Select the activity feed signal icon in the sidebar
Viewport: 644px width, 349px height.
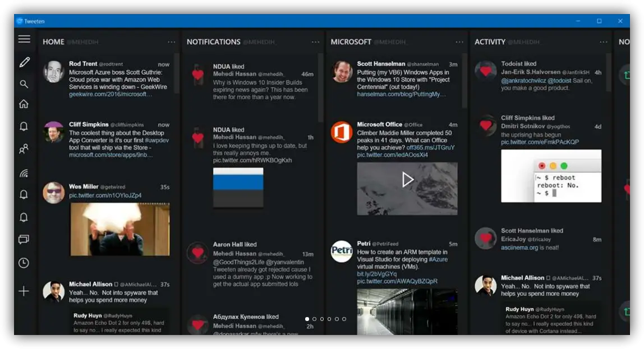pos(24,173)
